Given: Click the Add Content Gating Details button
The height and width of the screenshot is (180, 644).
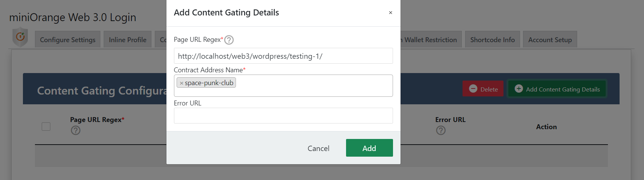Looking at the screenshot, I should 557,89.
